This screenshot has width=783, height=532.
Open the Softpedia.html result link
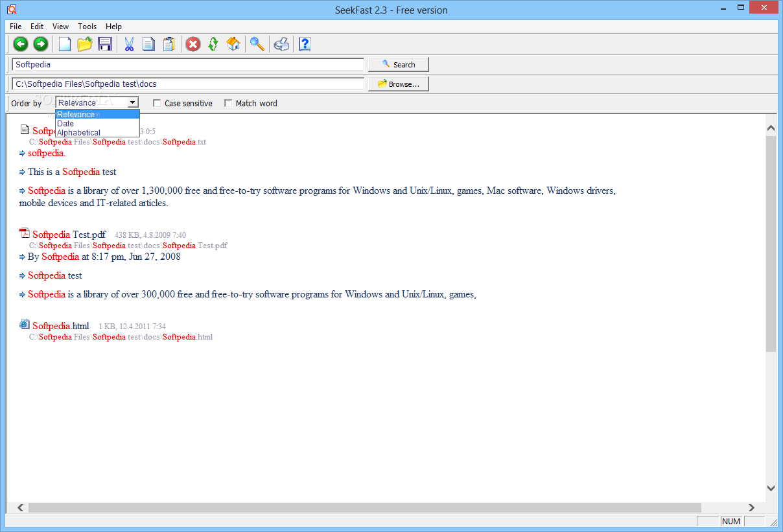[x=61, y=326]
